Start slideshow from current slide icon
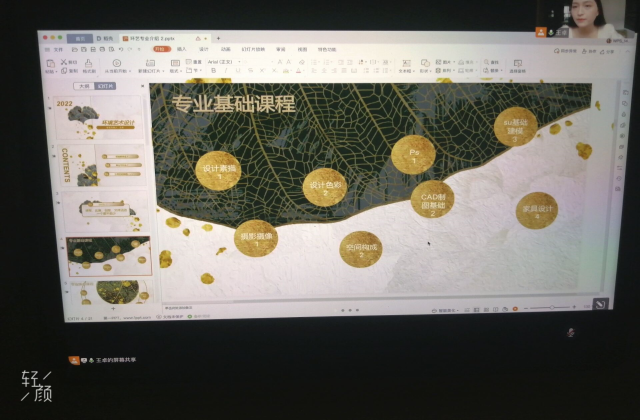The height and width of the screenshot is (420, 640). pos(117,65)
